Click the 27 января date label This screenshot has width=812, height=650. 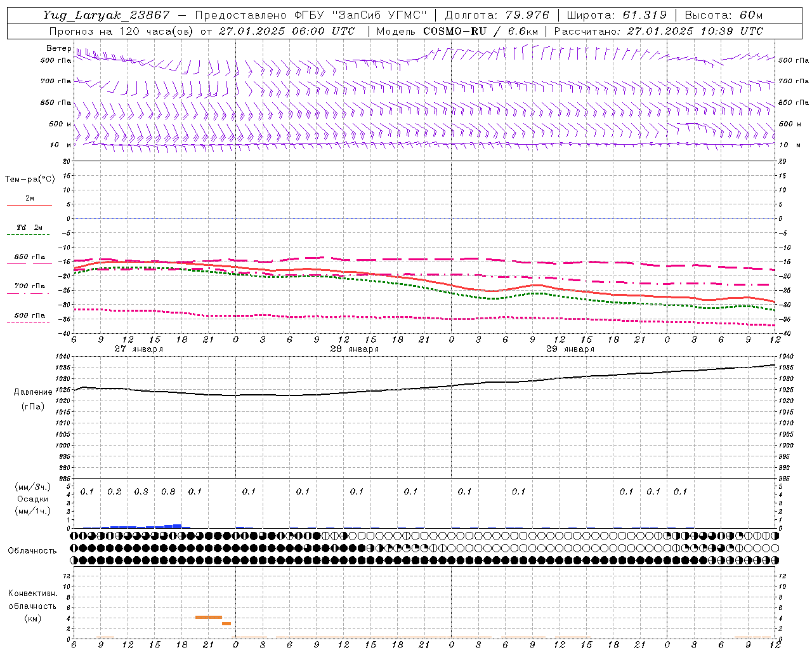[138, 349]
